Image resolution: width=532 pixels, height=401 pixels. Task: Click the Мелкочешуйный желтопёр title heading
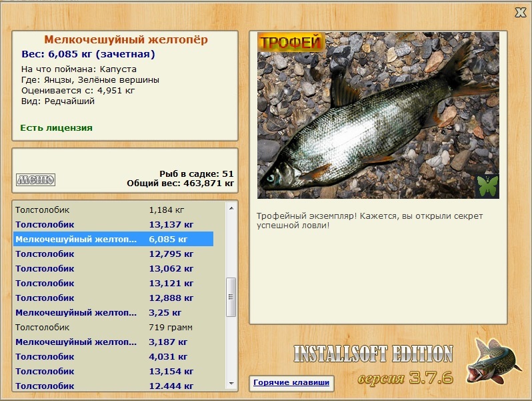click(126, 40)
